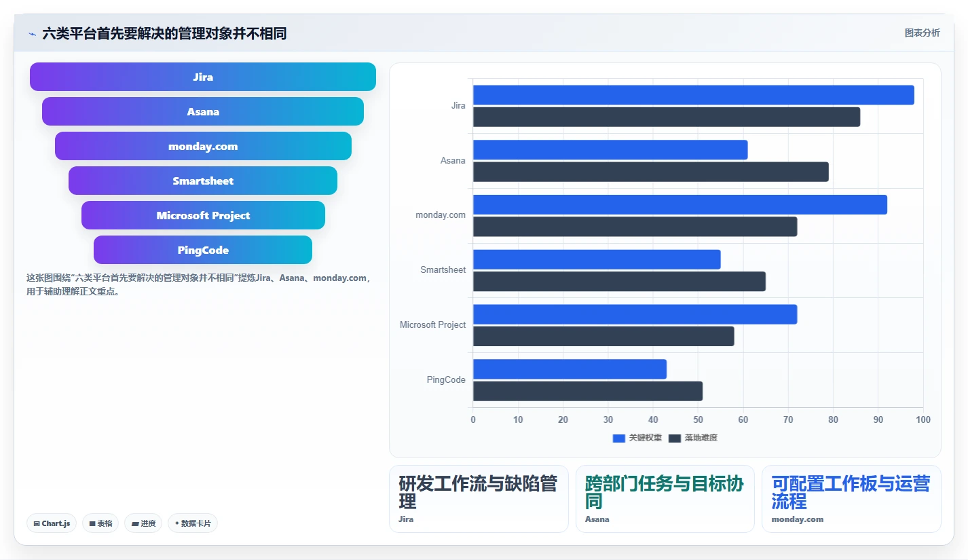The image size is (968, 560).
Task: Click the 表格 tag chip
Action: (x=100, y=523)
